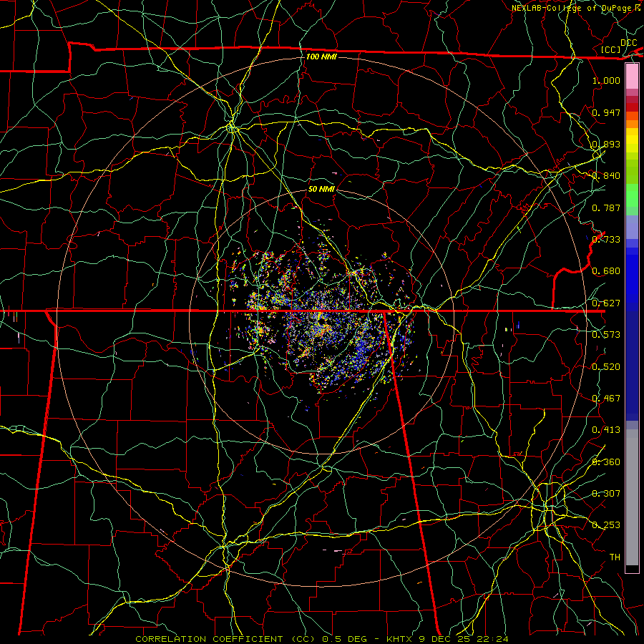This screenshot has width=644, height=644.
Task: Click the [CC] legend unit label
Action: pos(610,49)
